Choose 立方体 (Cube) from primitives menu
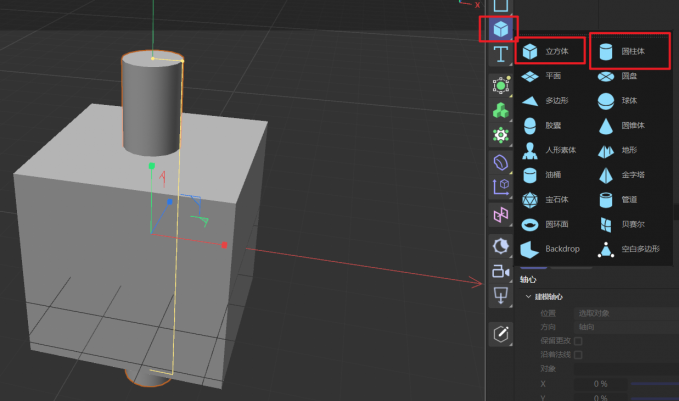This screenshot has width=679, height=401. [550, 51]
